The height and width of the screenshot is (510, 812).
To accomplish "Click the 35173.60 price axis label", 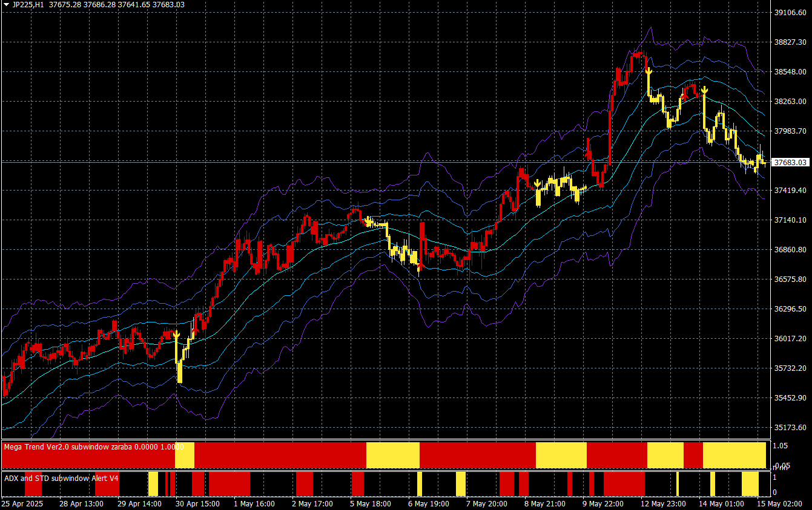I will click(790, 427).
